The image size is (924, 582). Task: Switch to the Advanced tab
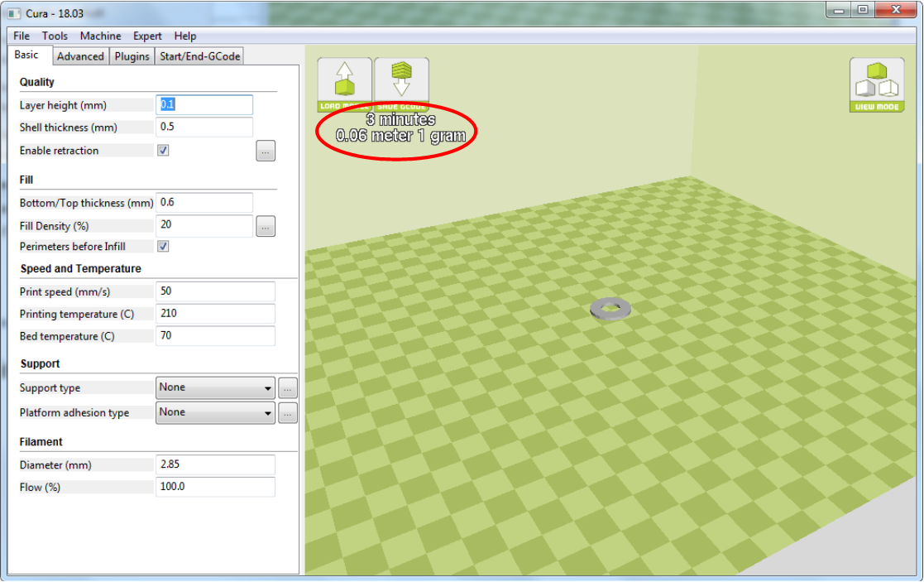(x=80, y=56)
